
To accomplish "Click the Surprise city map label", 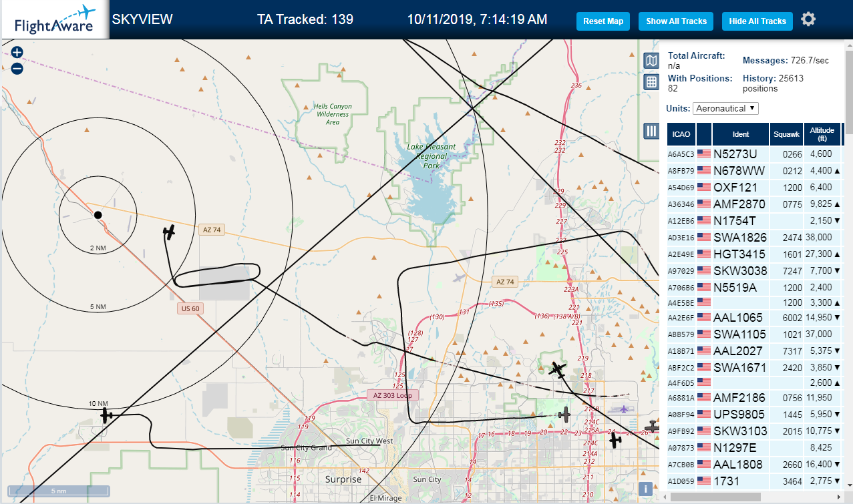I will (x=343, y=479).
